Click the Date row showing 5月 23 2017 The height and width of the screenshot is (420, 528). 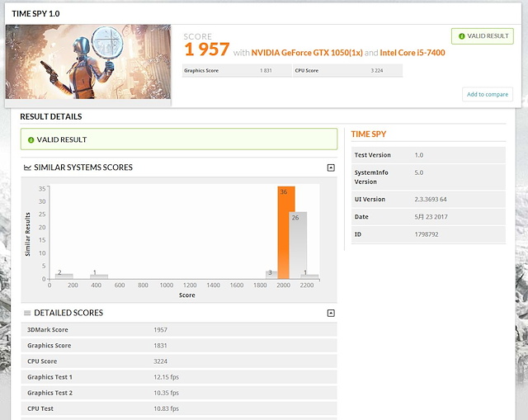[428, 217]
